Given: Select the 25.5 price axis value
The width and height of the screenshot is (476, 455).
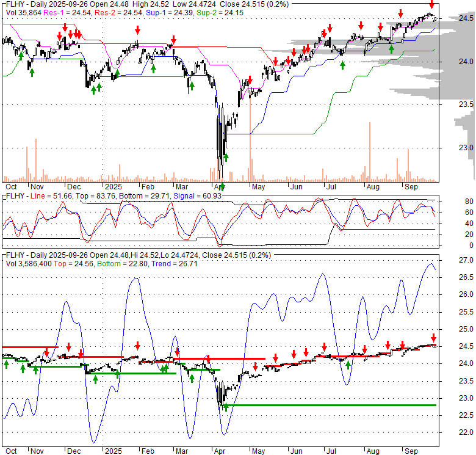Looking at the screenshot, I should [x=466, y=312].
